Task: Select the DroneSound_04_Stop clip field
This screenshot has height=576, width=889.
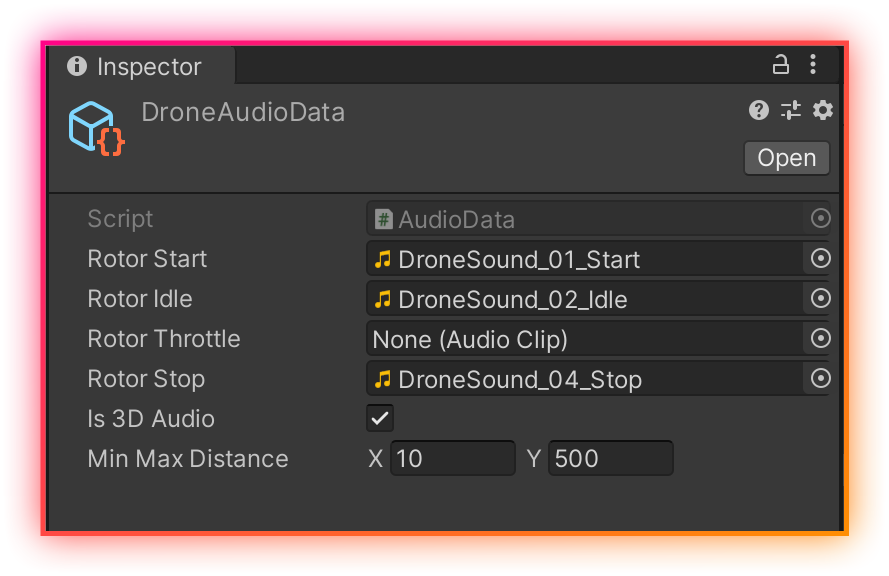Action: (x=585, y=379)
